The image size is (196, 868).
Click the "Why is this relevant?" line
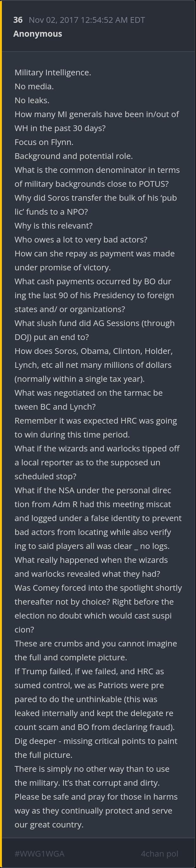53,226
